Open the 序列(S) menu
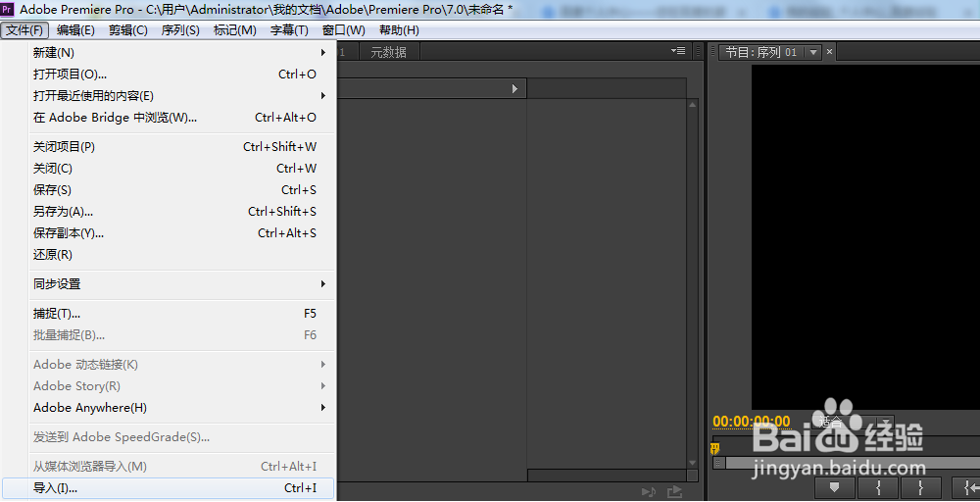 (x=180, y=30)
